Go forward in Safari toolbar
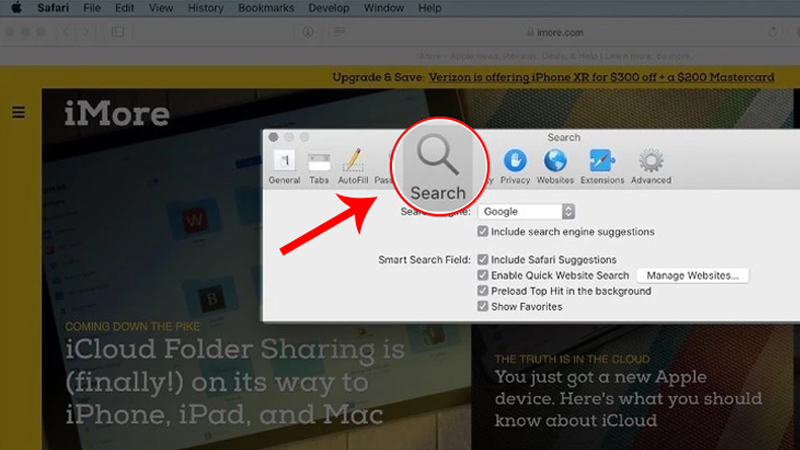Screen dimensions: 800x450 pos(86,32)
